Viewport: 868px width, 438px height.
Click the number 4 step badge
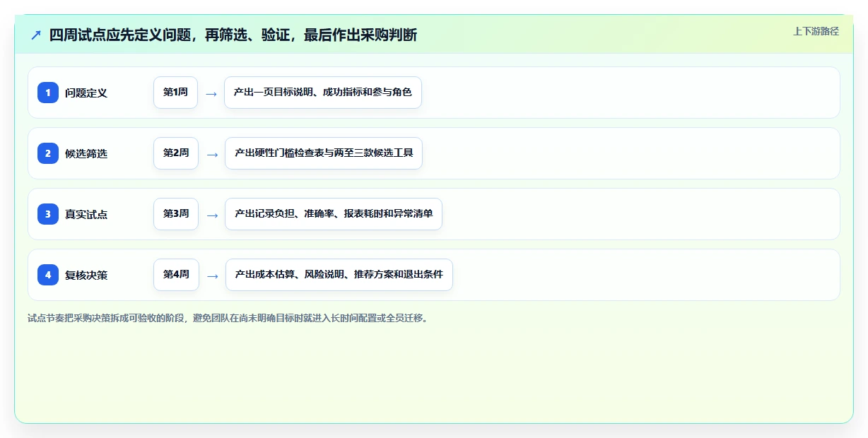48,275
